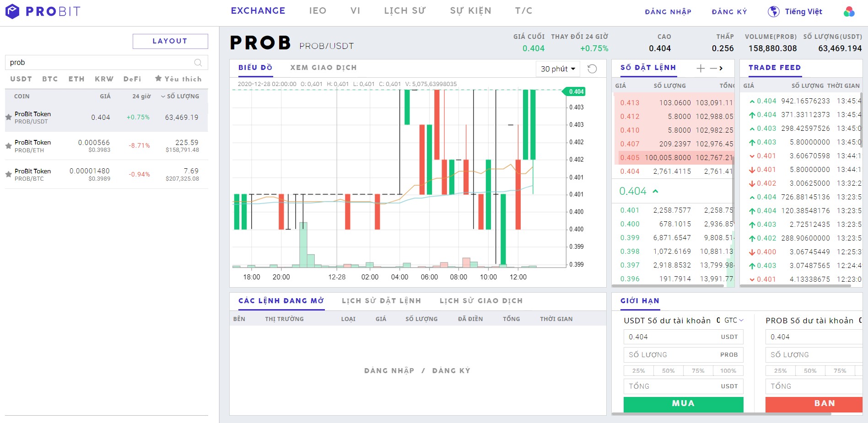
Task: Click the order book vertical scrollbar
Action: [733, 190]
